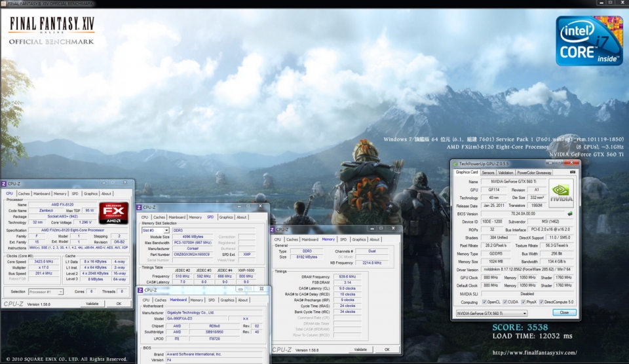Switch to the Sensors tab in GPU-Z

click(488, 173)
